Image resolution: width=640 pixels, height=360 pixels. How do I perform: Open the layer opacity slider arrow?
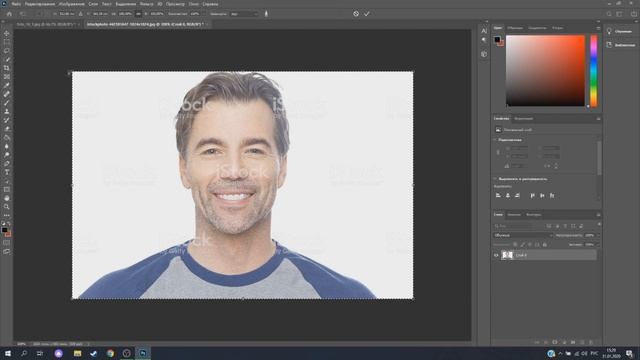598,236
